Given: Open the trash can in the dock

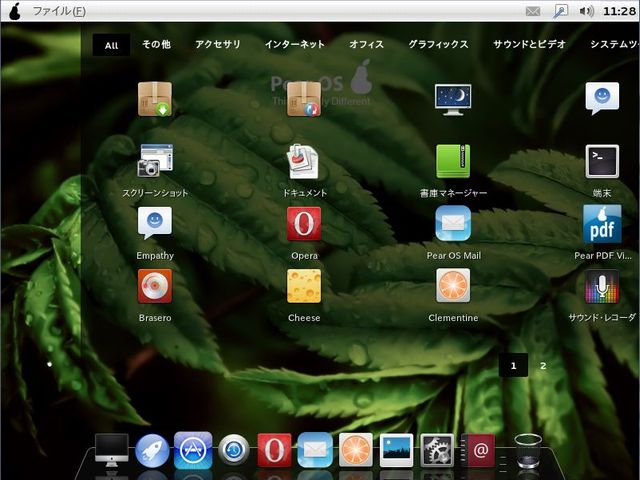Looking at the screenshot, I should [528, 451].
